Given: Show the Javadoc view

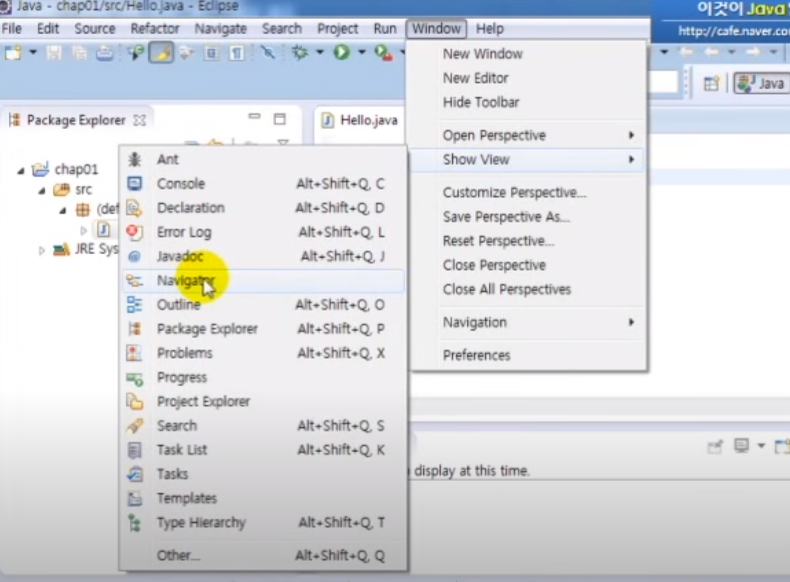Looking at the screenshot, I should 263,256.
